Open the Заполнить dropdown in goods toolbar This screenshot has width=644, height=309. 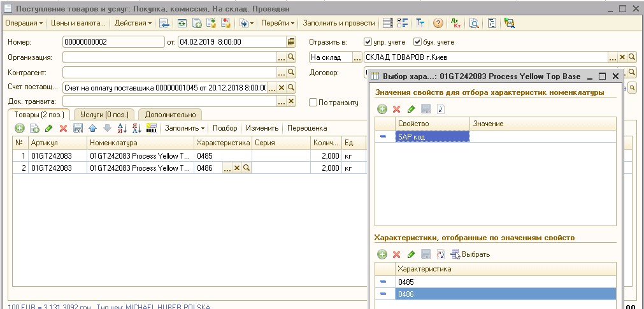pyautogui.click(x=184, y=128)
